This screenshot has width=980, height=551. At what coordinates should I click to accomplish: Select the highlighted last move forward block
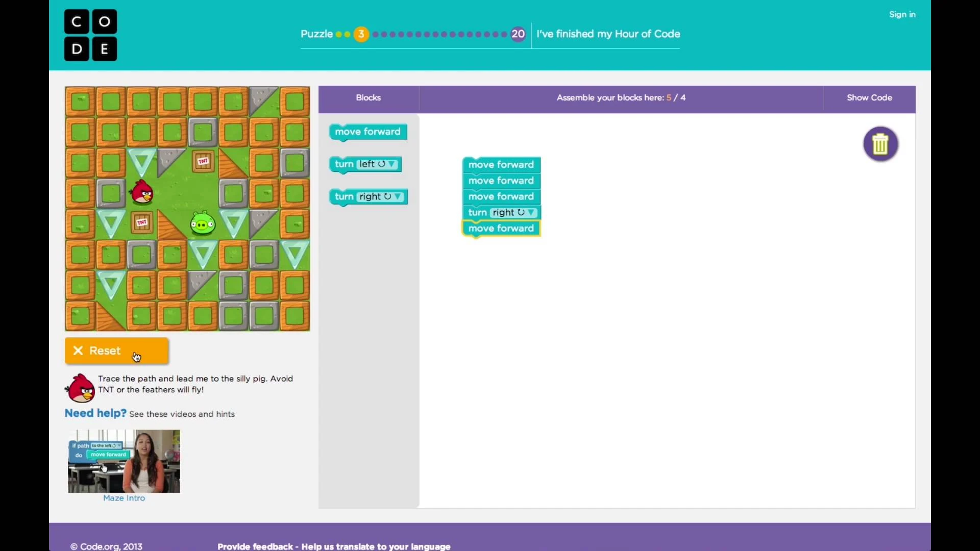[x=501, y=229]
